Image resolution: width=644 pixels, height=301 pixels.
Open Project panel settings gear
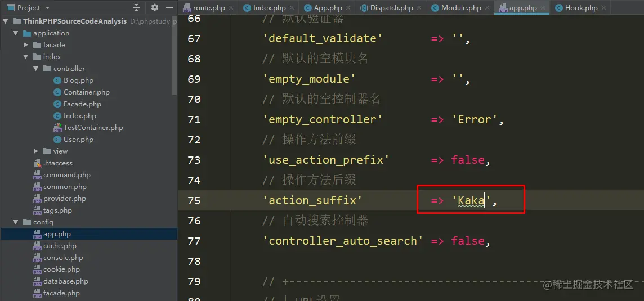[x=154, y=7]
